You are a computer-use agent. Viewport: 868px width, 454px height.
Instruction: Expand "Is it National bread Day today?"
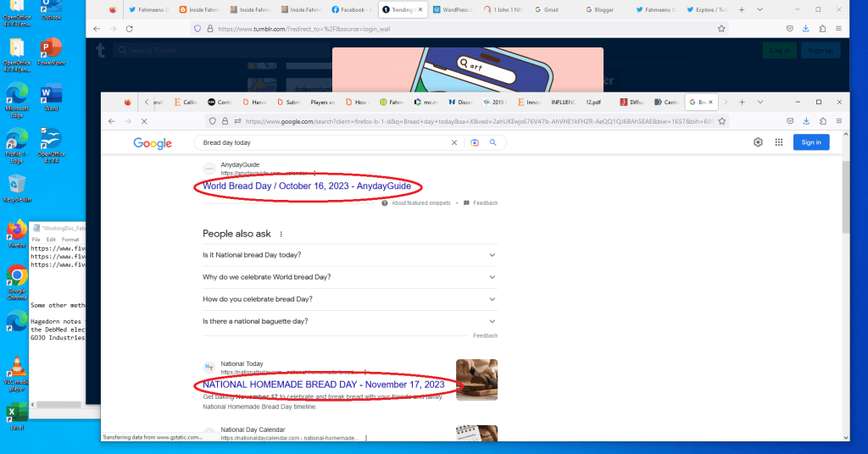tap(349, 255)
